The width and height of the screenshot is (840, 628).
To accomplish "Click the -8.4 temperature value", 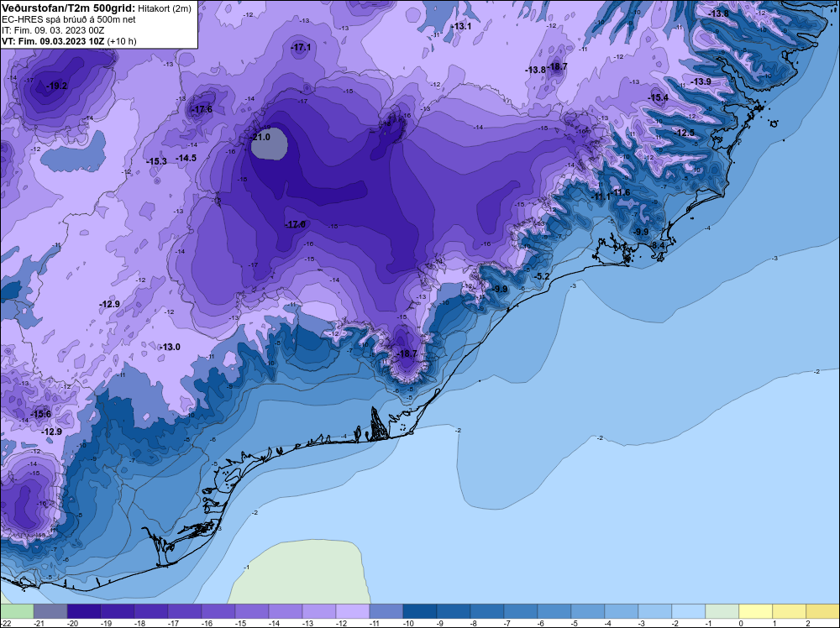I will point(658,245).
